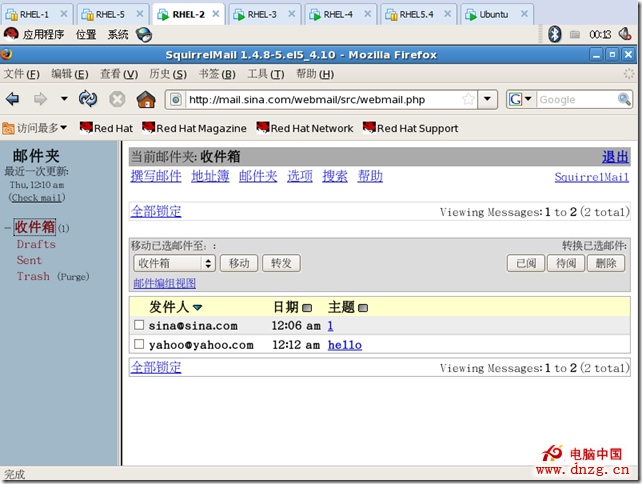
Task: Open the 工具 (T) menu
Action: (x=266, y=74)
